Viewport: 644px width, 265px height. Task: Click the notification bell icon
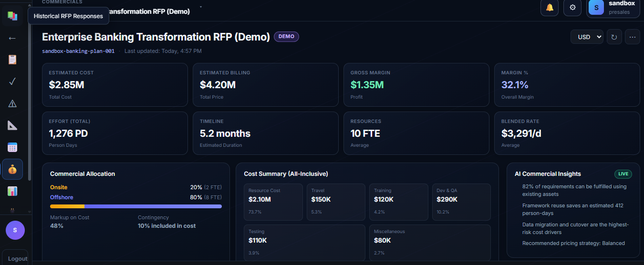pyautogui.click(x=550, y=8)
